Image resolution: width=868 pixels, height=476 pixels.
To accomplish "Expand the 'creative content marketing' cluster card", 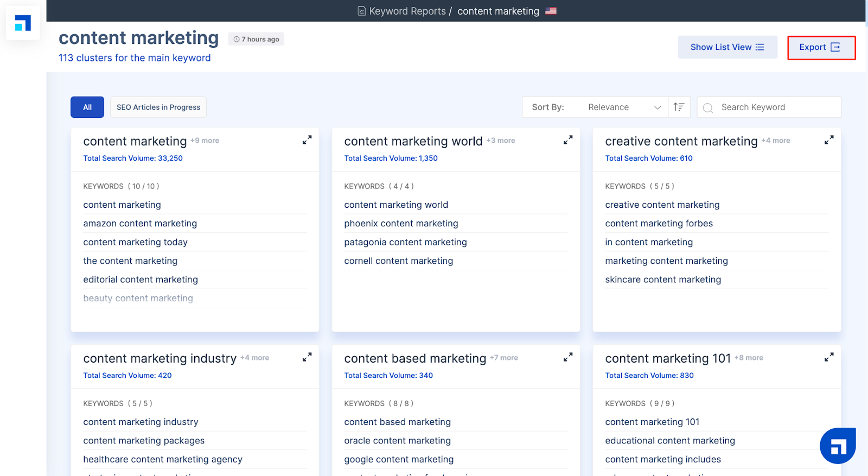I will (829, 140).
